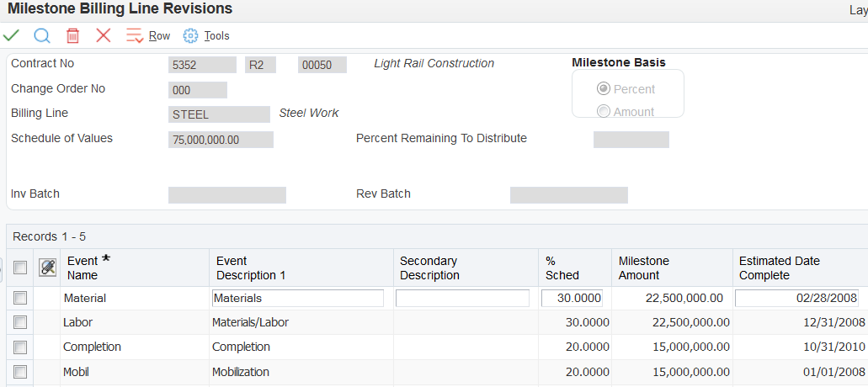Select the Amount milestone basis radio
The height and width of the screenshot is (387, 868).
coord(603,111)
